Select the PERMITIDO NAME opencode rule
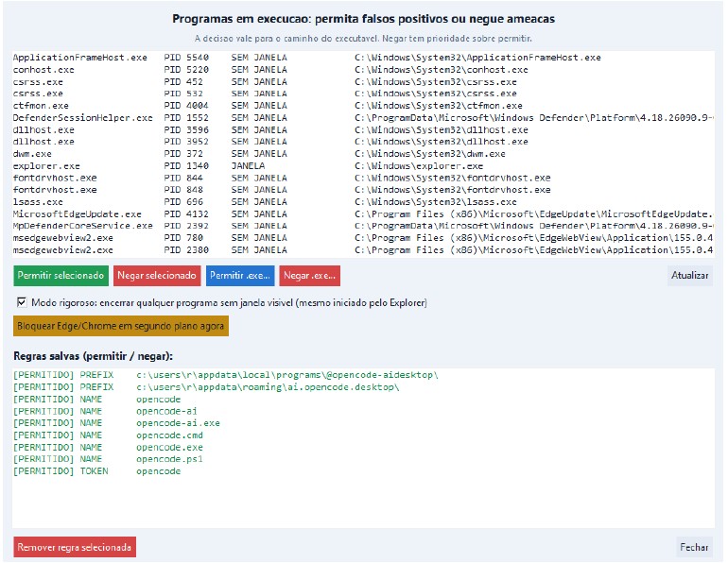 tap(363, 399)
